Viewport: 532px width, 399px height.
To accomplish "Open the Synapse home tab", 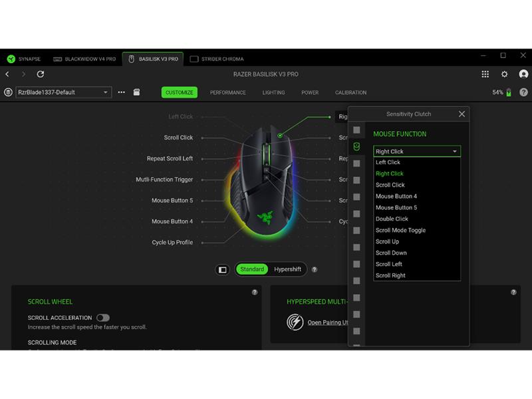I will tap(24, 59).
